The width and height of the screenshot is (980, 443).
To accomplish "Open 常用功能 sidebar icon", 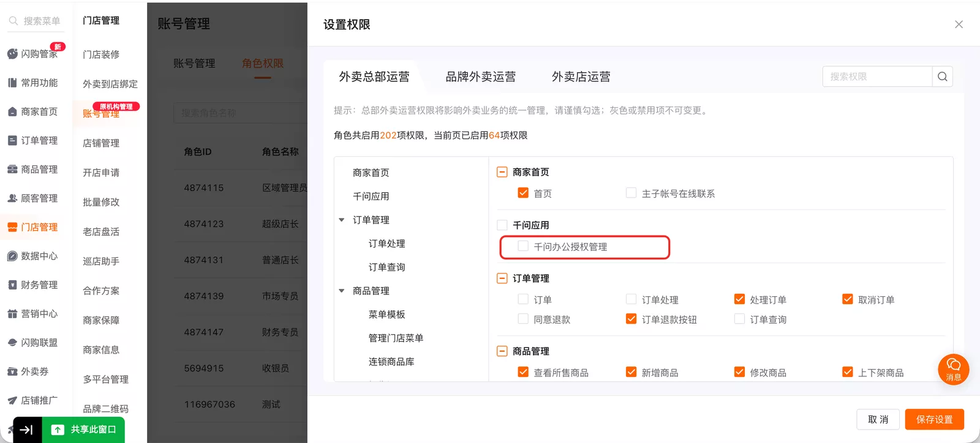I will [12, 83].
